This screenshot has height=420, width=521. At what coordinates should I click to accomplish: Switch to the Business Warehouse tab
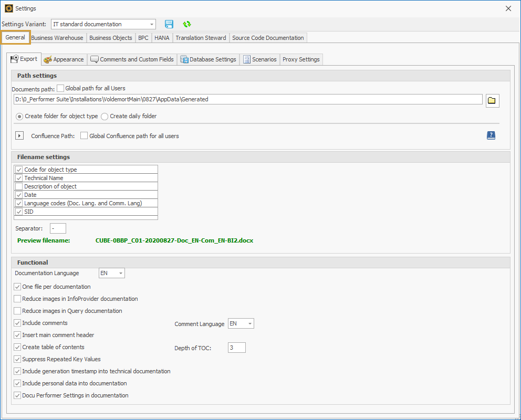[x=57, y=38]
